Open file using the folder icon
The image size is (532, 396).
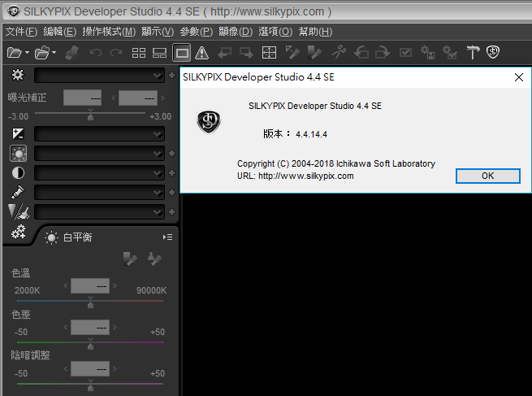(x=15, y=53)
